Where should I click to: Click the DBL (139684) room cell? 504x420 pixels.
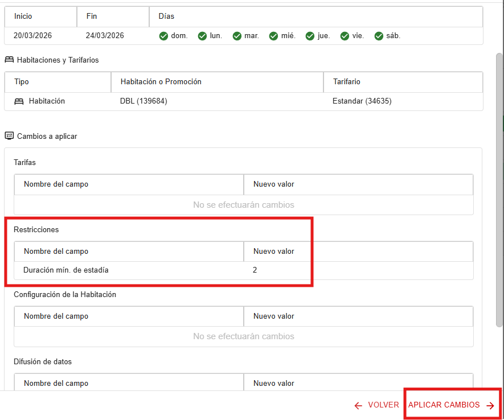coord(144,101)
